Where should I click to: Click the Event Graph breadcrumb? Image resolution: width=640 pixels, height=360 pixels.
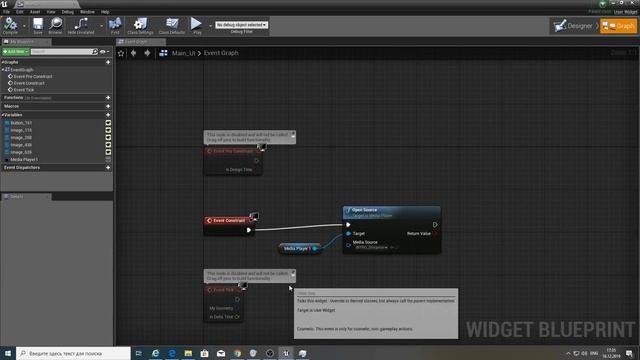221,53
